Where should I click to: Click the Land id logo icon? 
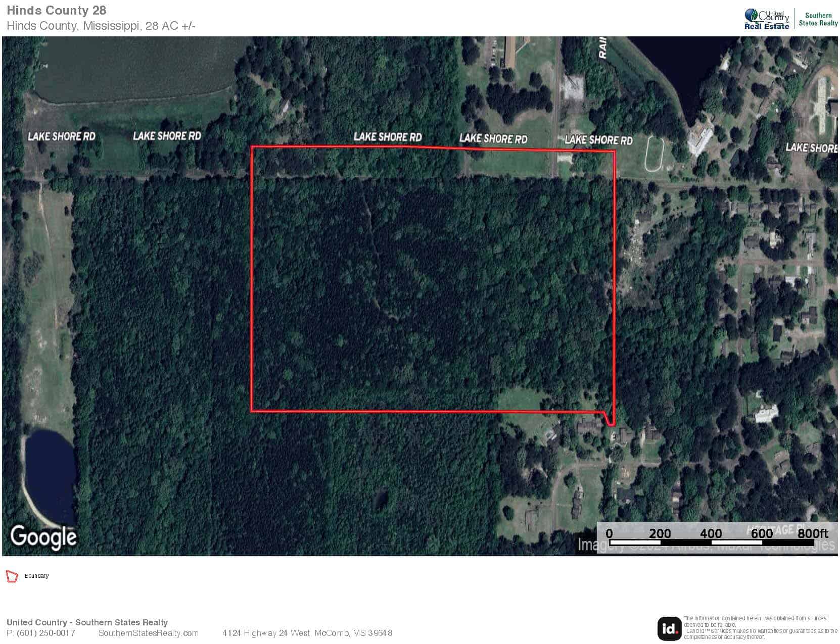pos(669,628)
